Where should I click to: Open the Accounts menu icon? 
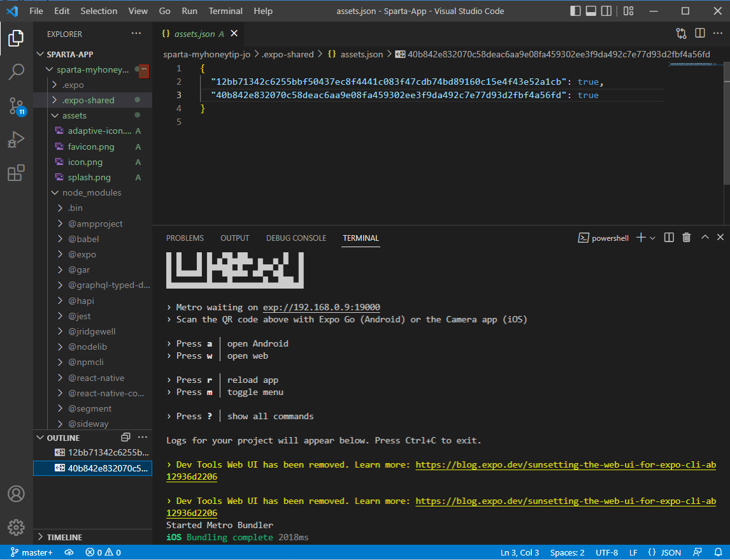[17, 494]
